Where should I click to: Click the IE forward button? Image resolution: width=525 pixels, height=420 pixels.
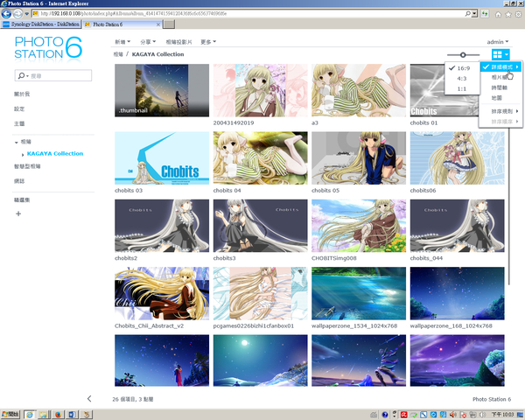(17, 14)
